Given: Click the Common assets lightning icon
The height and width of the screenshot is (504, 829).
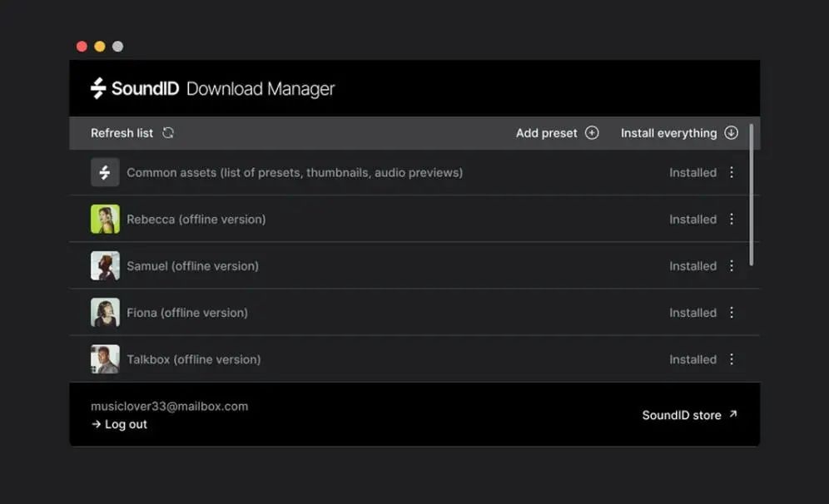Looking at the screenshot, I should pos(105,173).
